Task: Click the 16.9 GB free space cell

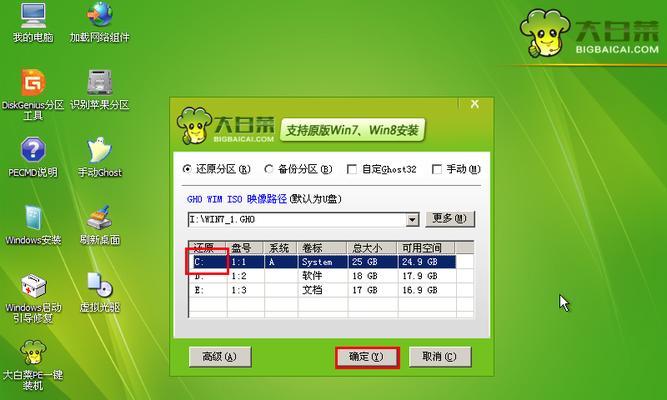Action: (427, 290)
